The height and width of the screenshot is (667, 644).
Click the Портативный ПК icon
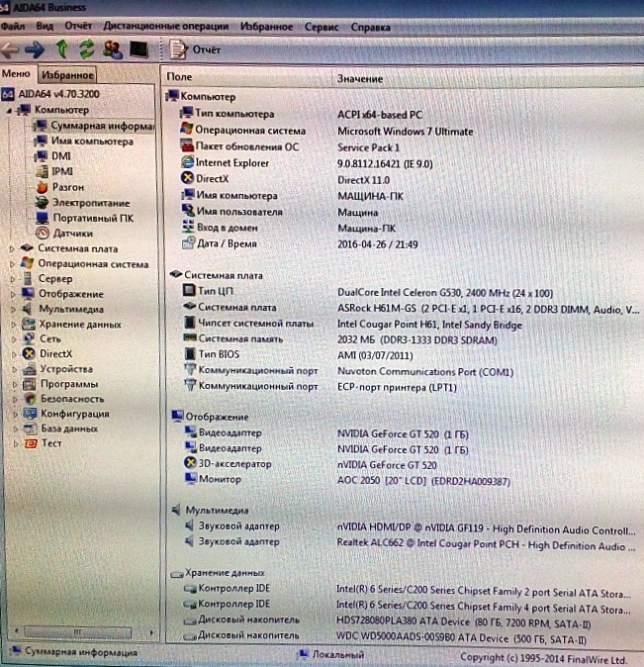[x=43, y=218]
